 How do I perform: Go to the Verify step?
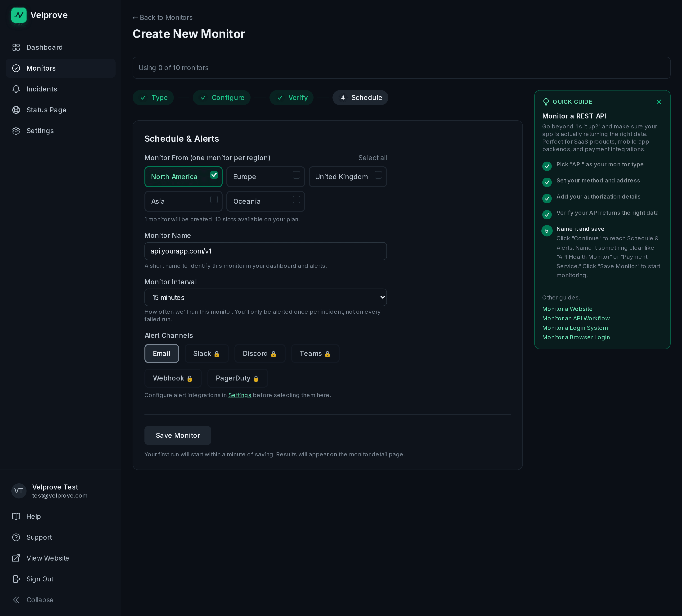pyautogui.click(x=292, y=98)
